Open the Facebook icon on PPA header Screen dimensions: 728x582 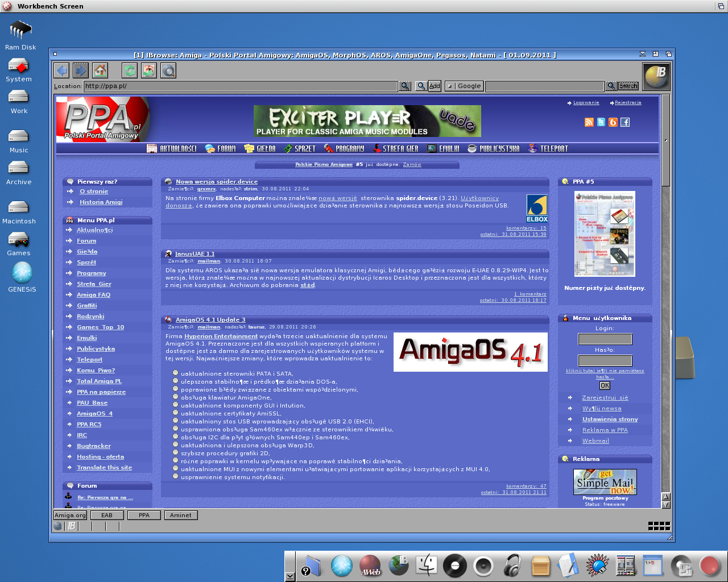point(625,122)
